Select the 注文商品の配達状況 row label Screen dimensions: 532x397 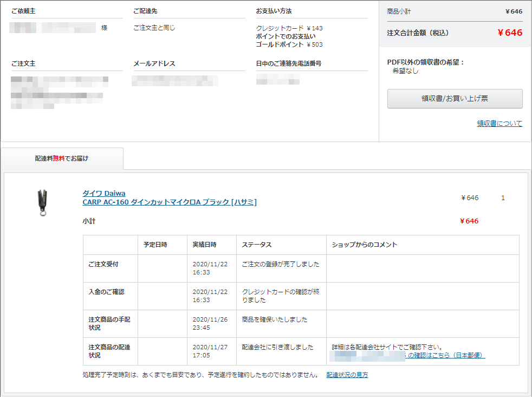[109, 351]
